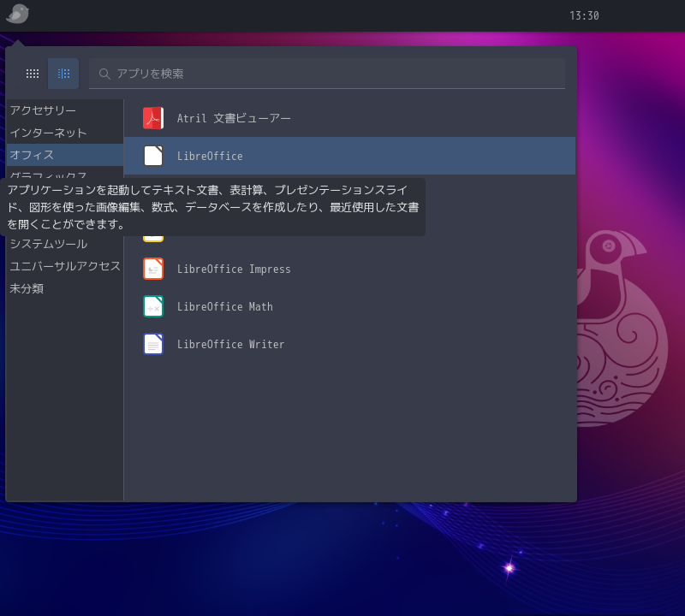Image resolution: width=685 pixels, height=616 pixels.
Task: Launch LibreOffice Impress by its label
Action: tap(234, 269)
